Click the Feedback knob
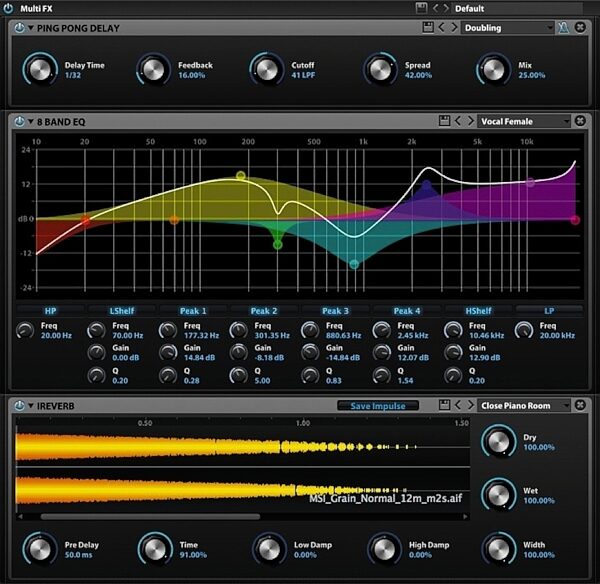The height and width of the screenshot is (584, 600). (x=153, y=70)
